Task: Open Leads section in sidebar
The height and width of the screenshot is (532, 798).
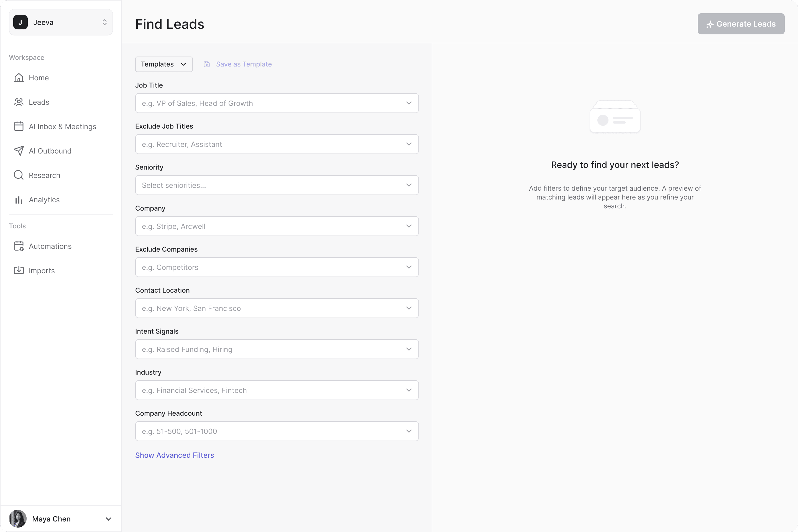Action: click(x=39, y=102)
